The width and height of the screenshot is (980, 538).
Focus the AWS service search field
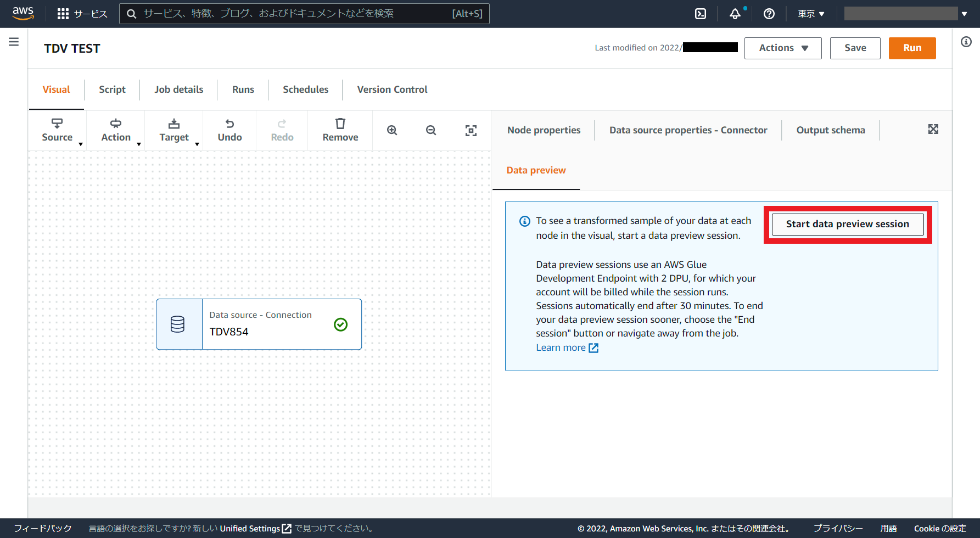(x=304, y=14)
